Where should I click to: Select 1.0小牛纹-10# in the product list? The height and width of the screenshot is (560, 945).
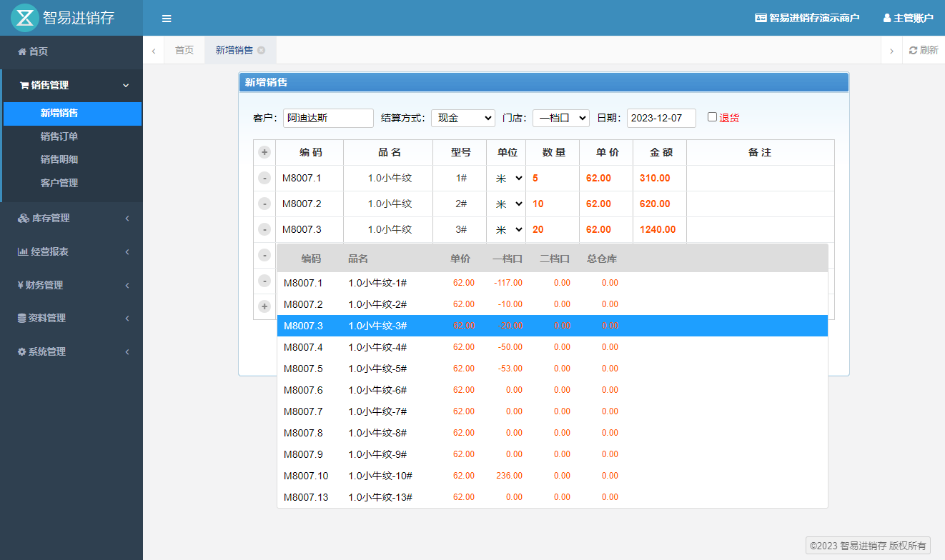(x=552, y=476)
